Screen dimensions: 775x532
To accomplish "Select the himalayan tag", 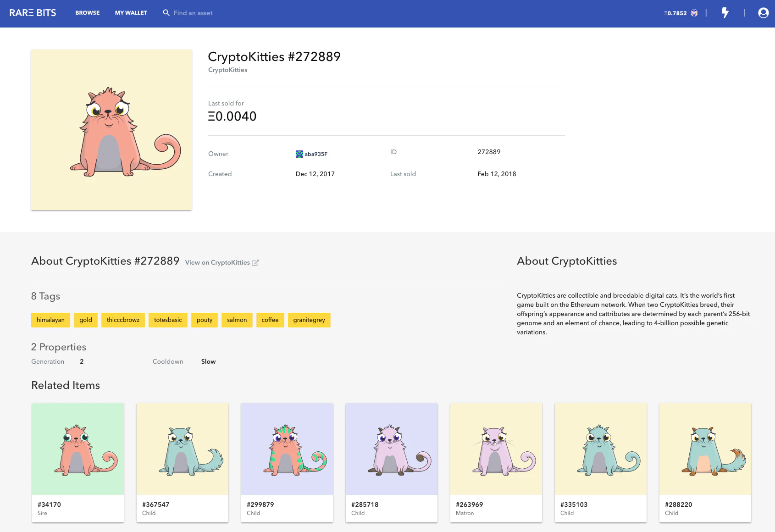I will click(50, 320).
